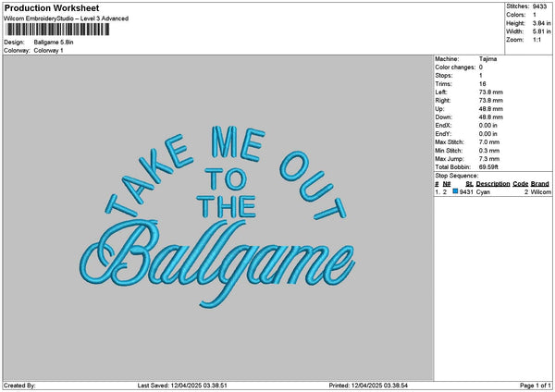
Task: Click the Printed timestamp in footer
Action: pyautogui.click(x=368, y=386)
